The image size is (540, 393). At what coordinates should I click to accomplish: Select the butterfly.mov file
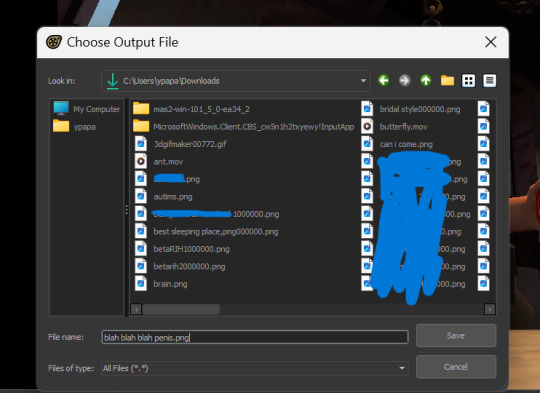[394, 127]
